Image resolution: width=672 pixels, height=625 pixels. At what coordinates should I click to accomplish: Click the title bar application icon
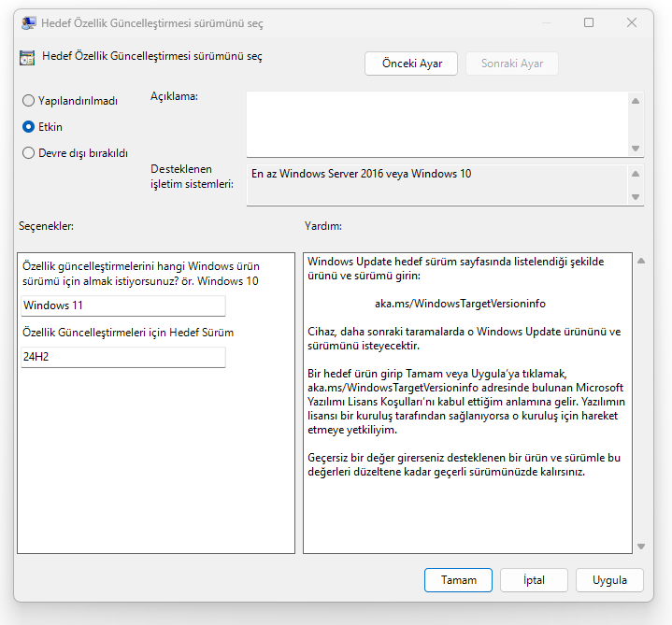[29, 23]
